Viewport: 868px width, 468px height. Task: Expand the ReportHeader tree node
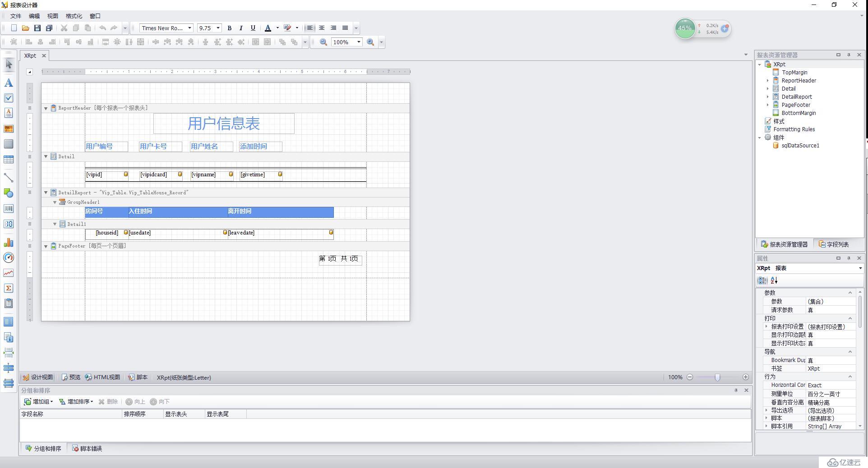pyautogui.click(x=768, y=81)
